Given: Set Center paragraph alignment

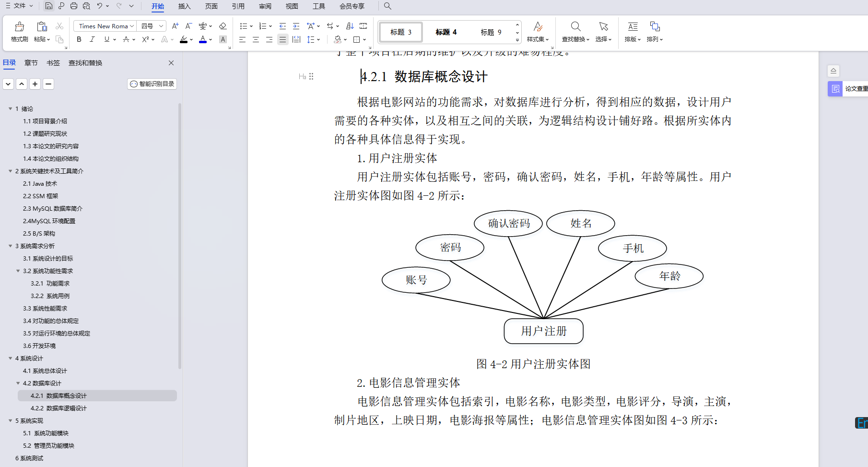Looking at the screenshot, I should pos(256,39).
